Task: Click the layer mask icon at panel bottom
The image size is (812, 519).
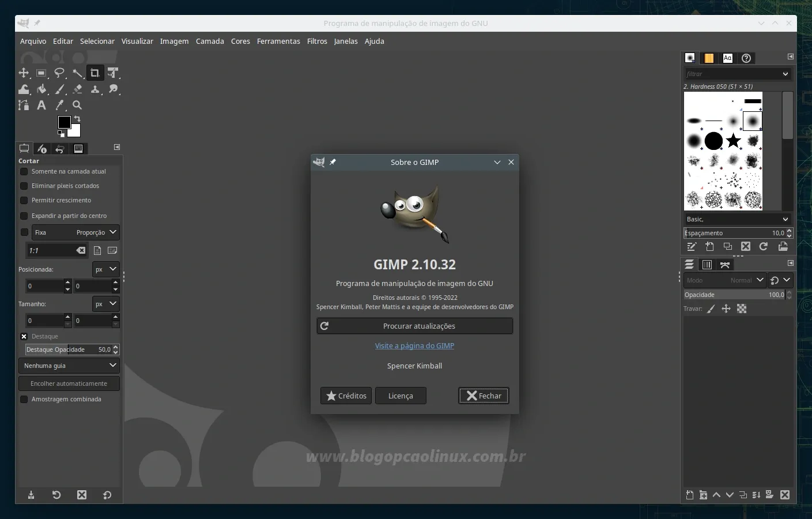Action: point(769,495)
